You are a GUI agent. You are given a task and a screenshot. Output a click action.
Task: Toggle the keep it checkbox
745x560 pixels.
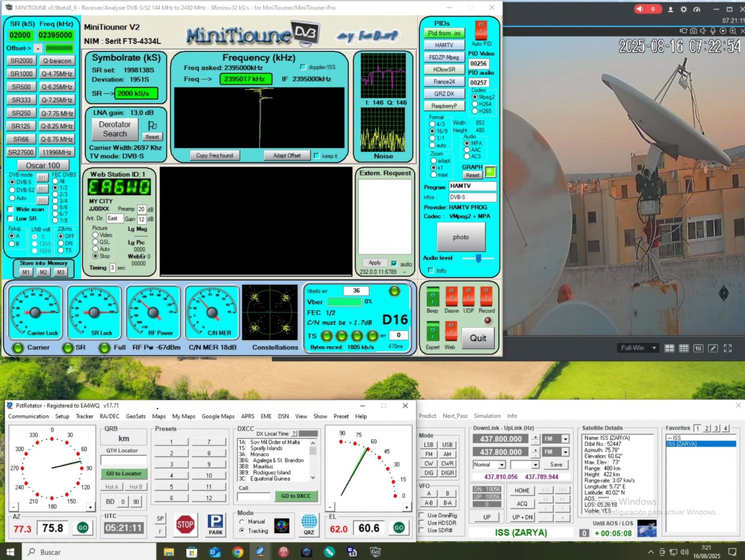coord(317,156)
